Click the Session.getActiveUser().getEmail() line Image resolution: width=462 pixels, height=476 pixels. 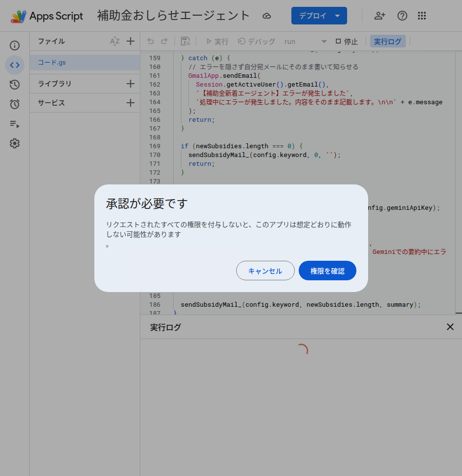262,85
